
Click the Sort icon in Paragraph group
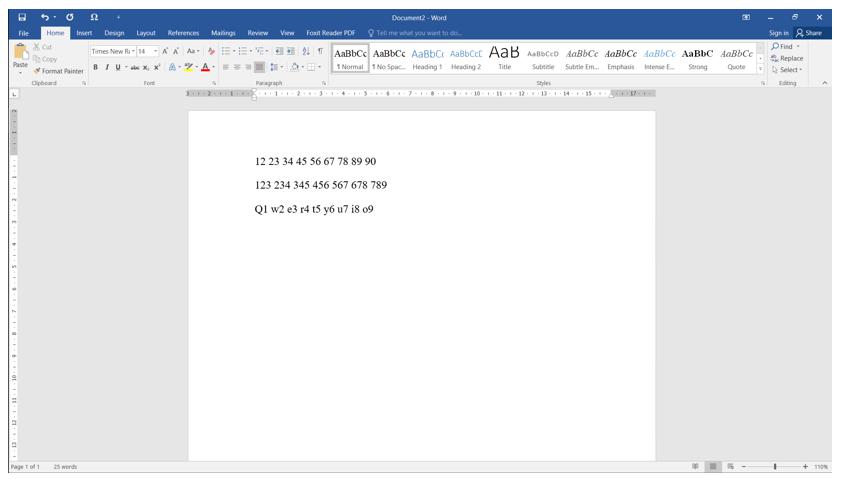coord(304,51)
